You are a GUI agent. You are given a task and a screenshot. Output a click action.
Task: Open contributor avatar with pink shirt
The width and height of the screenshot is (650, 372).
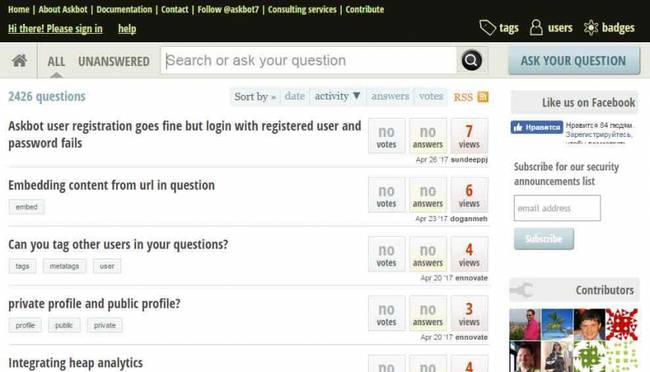tap(525, 324)
